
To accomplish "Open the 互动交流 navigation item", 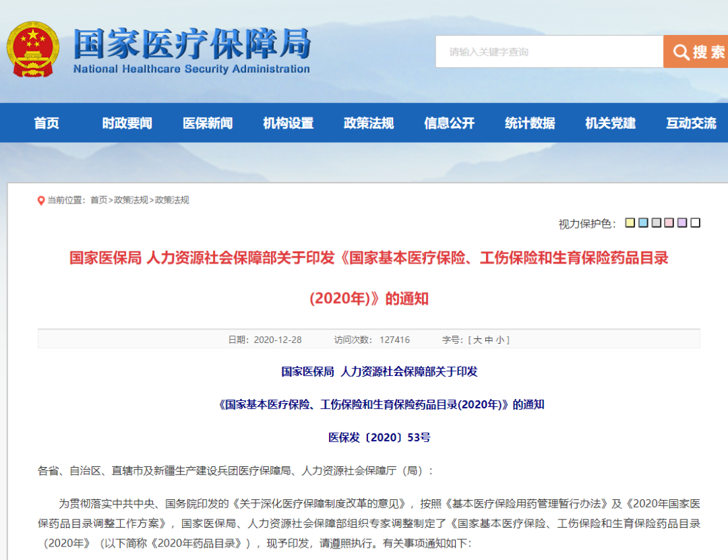I will click(x=691, y=123).
